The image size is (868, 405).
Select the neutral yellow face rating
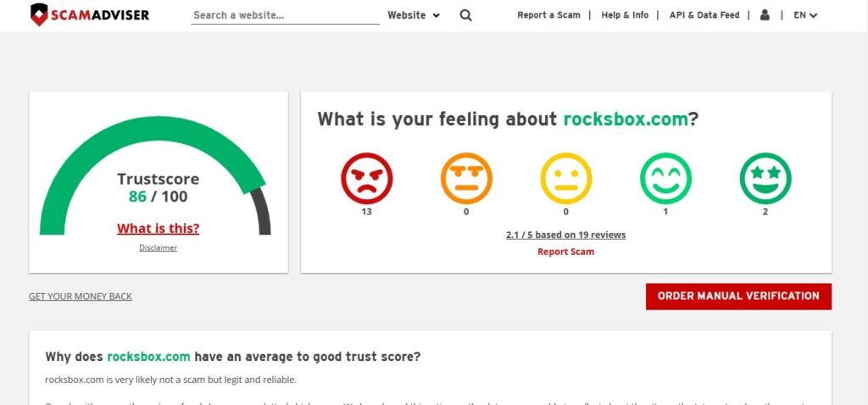565,179
